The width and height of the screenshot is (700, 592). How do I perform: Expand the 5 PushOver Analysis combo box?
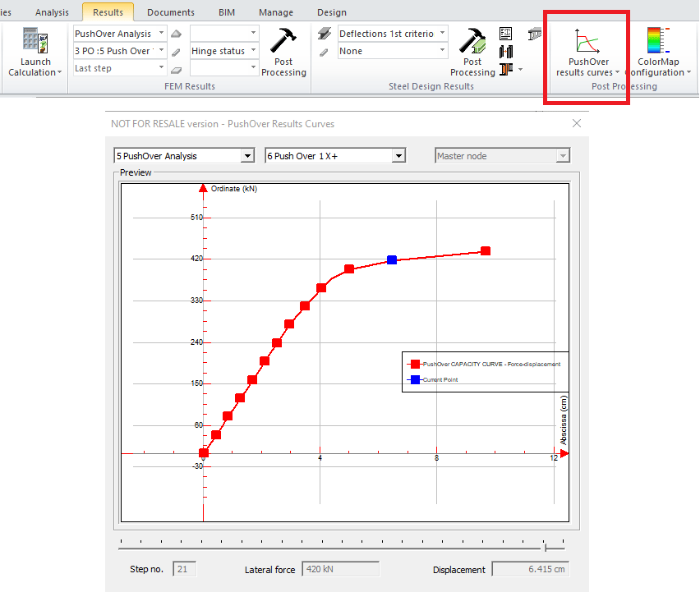(x=247, y=156)
